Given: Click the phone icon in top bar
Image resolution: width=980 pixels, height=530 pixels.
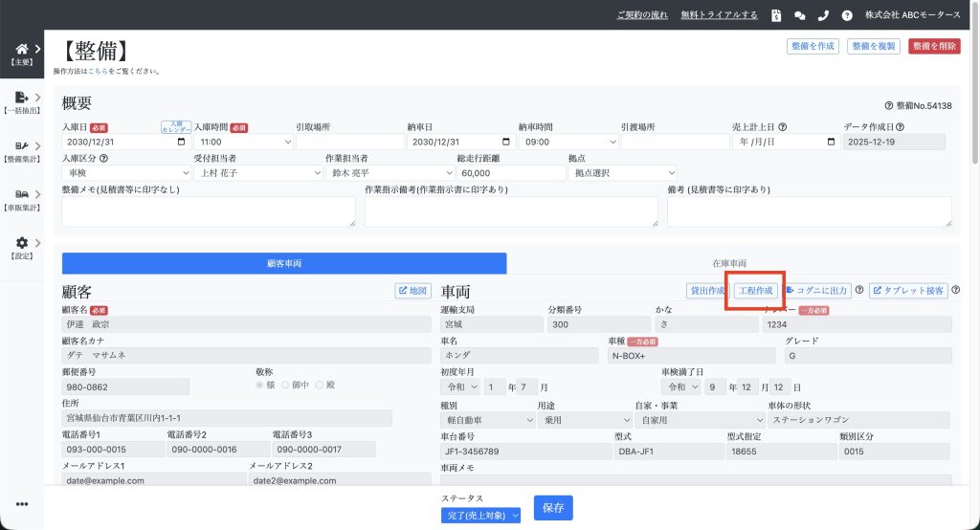Looking at the screenshot, I should 823,15.
